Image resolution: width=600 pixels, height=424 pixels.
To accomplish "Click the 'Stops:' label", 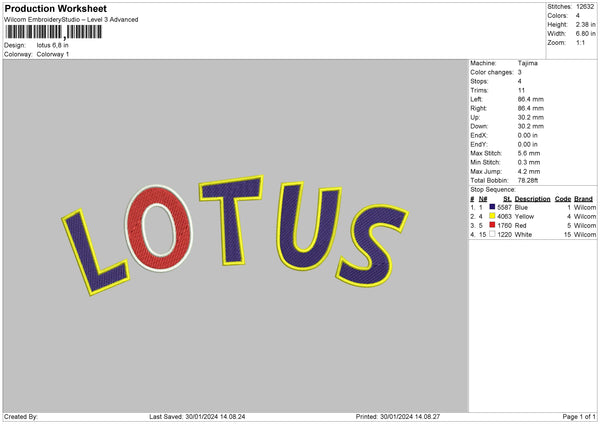I will (479, 81).
